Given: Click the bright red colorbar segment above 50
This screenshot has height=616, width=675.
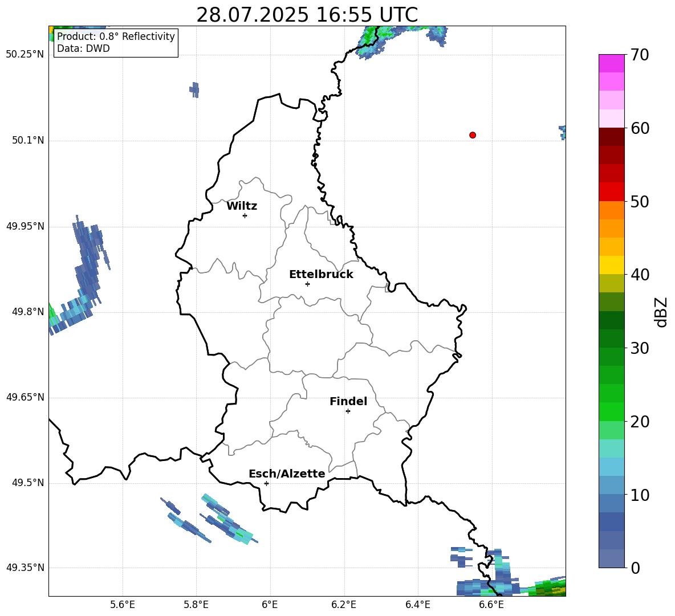Looking at the screenshot, I should pos(611,192).
